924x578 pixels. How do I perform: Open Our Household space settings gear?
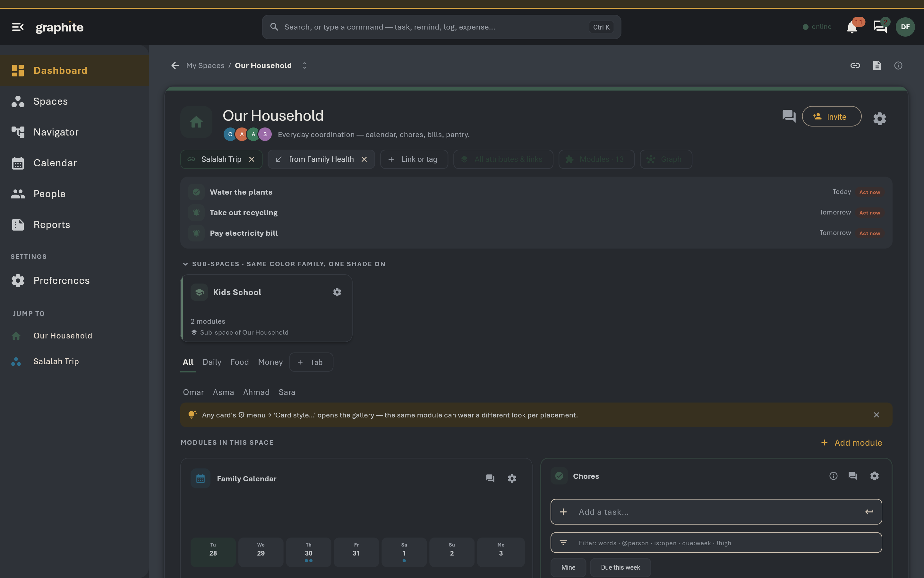879,119
